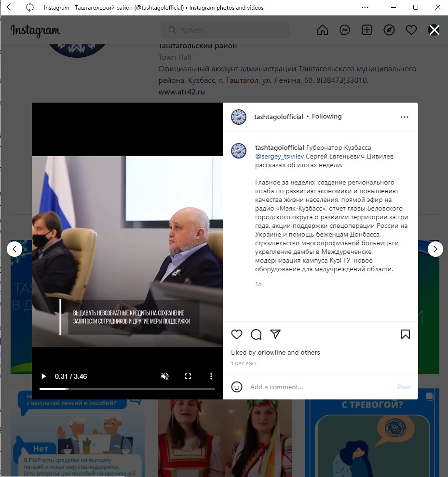The image size is (448, 477).
Task: Create a new post
Action: pyautogui.click(x=367, y=30)
